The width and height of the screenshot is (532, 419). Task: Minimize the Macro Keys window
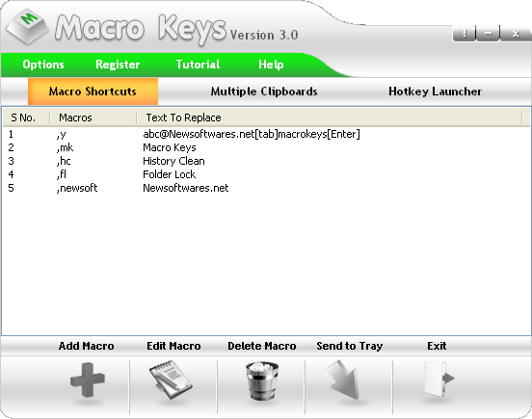(x=489, y=33)
